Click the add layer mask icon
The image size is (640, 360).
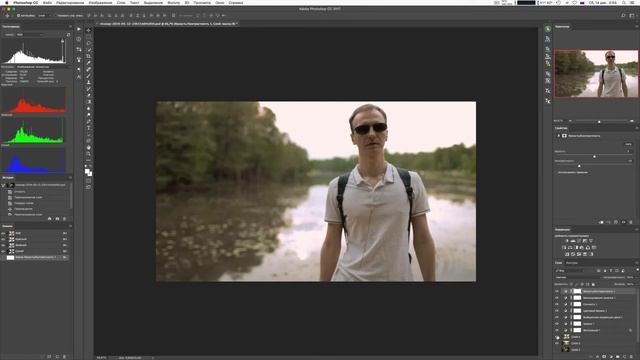coord(604,357)
